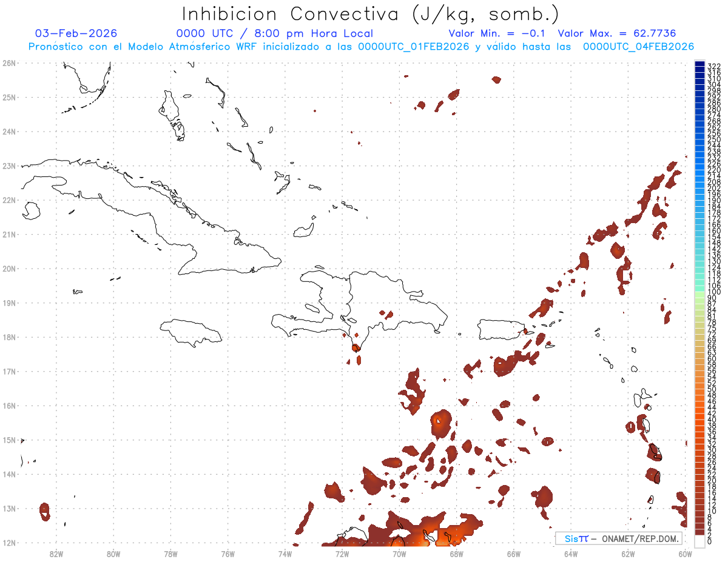Viewport: 728px width, 562px height.
Task: Click the 'Valor Min. = -0.1' readout
Action: tap(497, 33)
